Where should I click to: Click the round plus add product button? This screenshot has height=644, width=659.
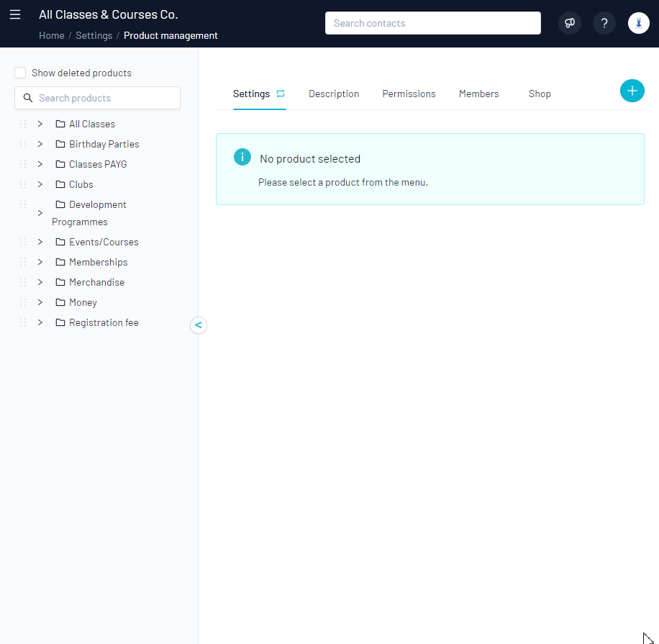(x=632, y=91)
